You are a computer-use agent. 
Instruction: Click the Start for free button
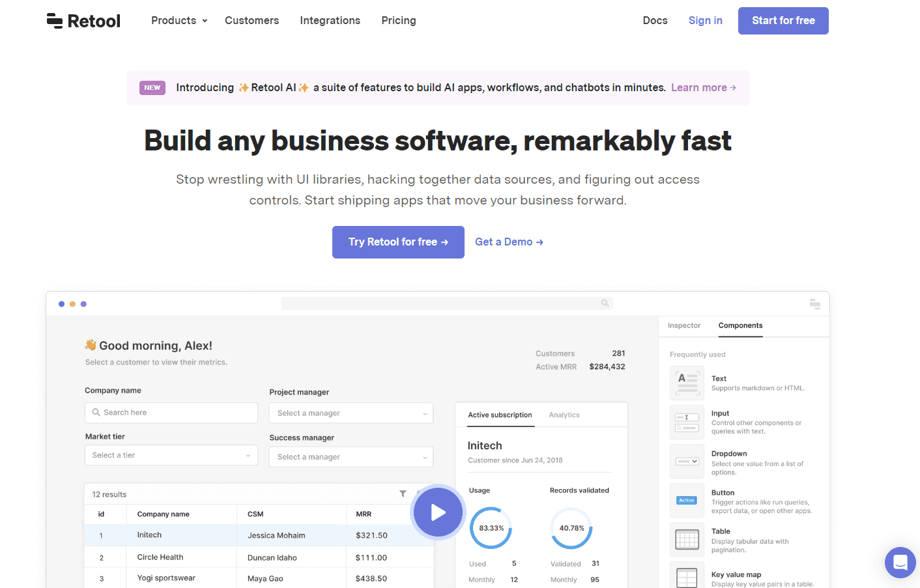pos(783,21)
